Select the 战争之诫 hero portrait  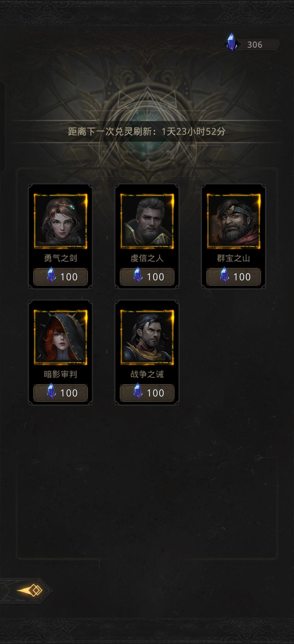pos(147,337)
